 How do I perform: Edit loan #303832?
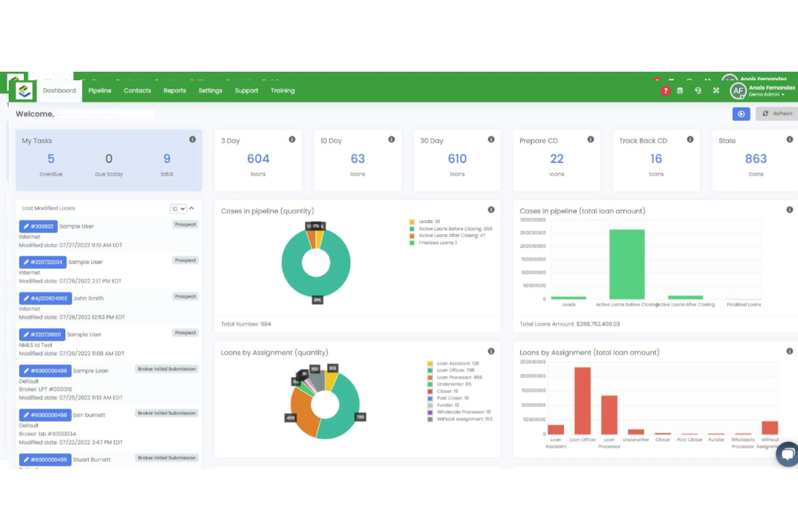tap(38, 226)
